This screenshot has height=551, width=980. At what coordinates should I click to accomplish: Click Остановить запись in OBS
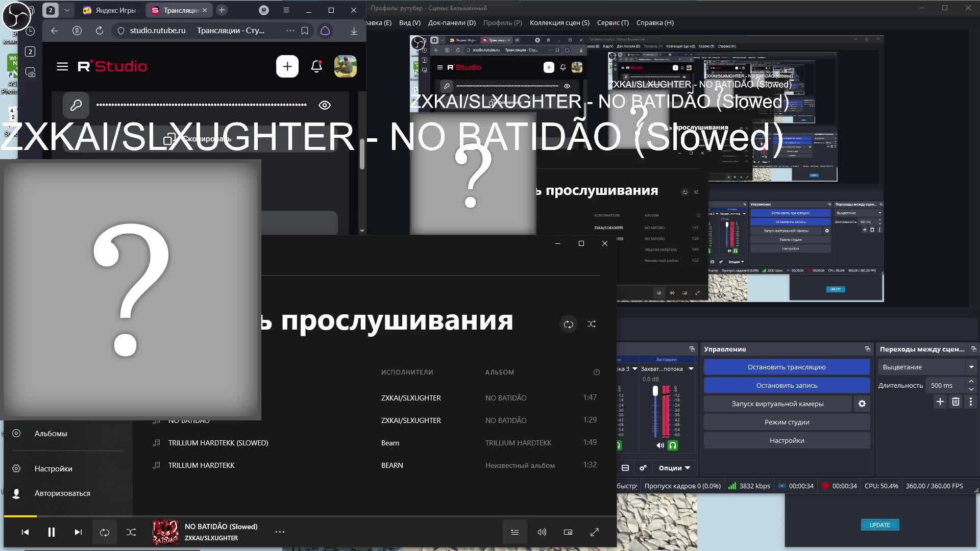click(787, 385)
